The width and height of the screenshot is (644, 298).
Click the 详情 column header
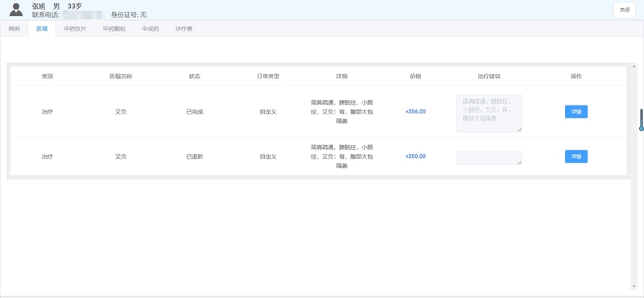[341, 76]
